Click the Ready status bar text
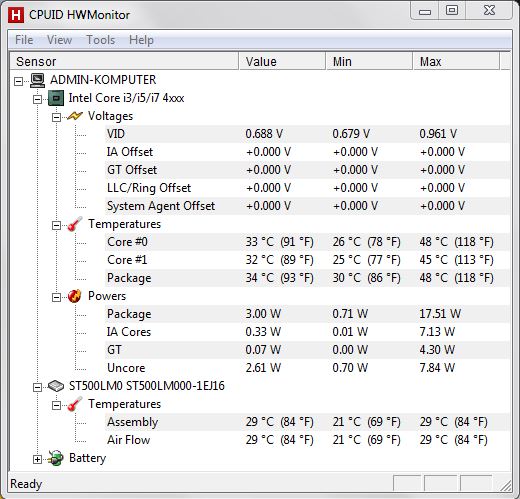 point(26,484)
